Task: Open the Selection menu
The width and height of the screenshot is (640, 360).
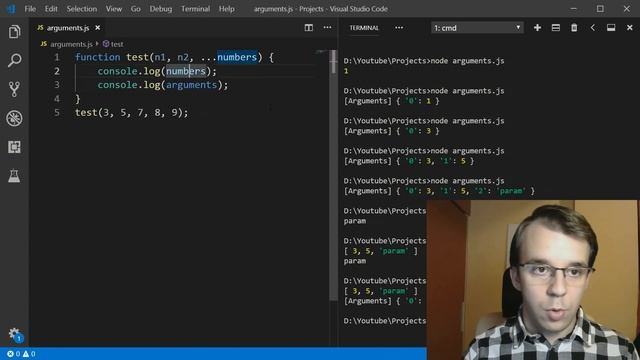Action: 82,9
